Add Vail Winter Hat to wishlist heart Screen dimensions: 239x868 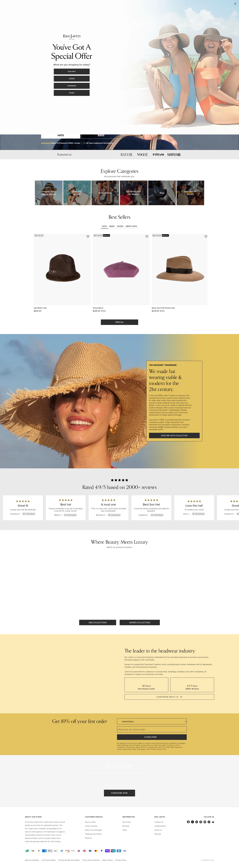coord(88,237)
